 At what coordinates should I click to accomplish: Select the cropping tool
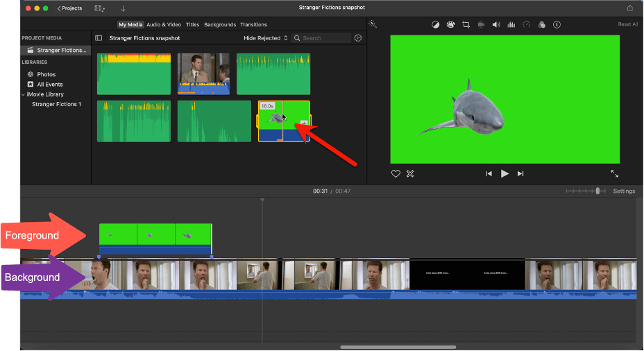tap(466, 25)
